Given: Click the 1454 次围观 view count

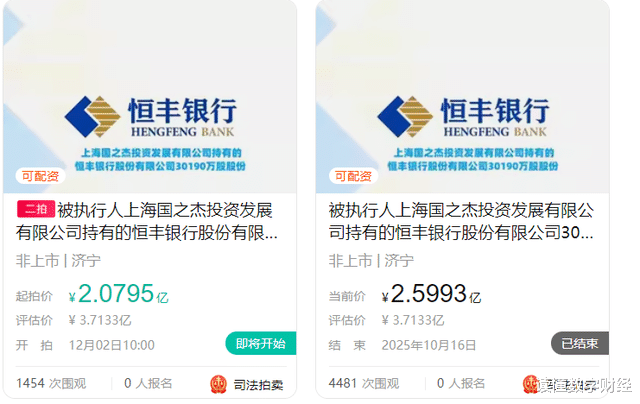Looking at the screenshot, I should coord(51,384).
